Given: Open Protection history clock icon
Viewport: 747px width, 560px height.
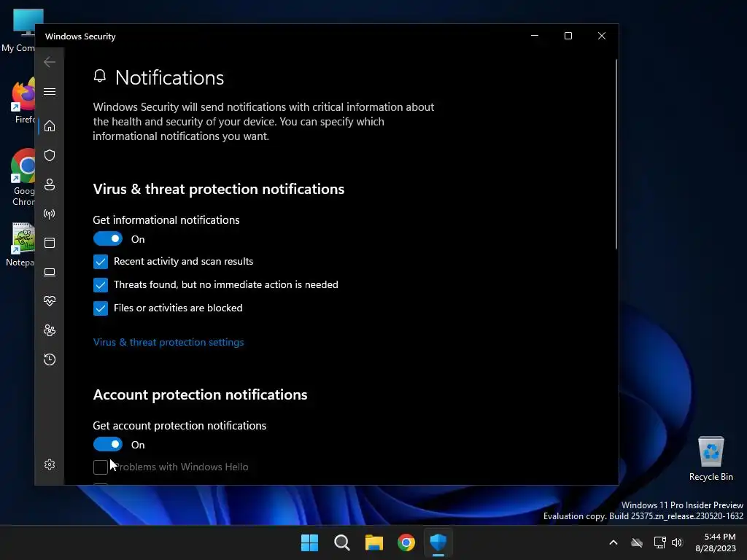Looking at the screenshot, I should pyautogui.click(x=50, y=359).
